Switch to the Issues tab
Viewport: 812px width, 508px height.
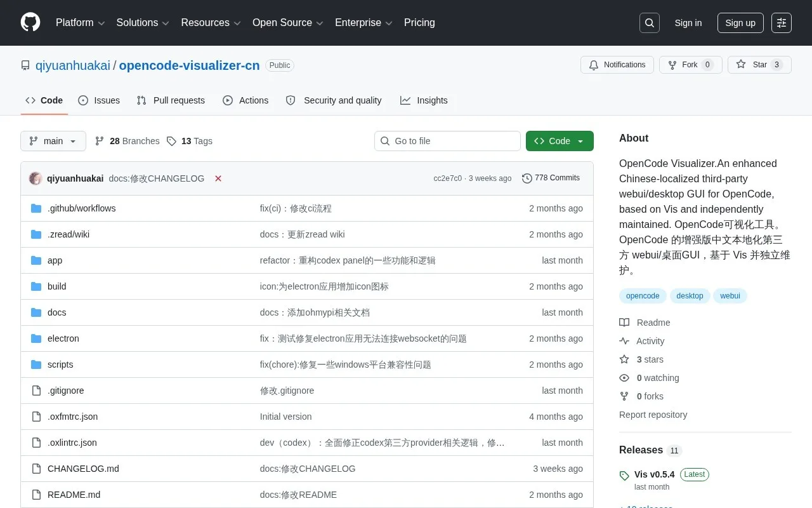tap(99, 100)
